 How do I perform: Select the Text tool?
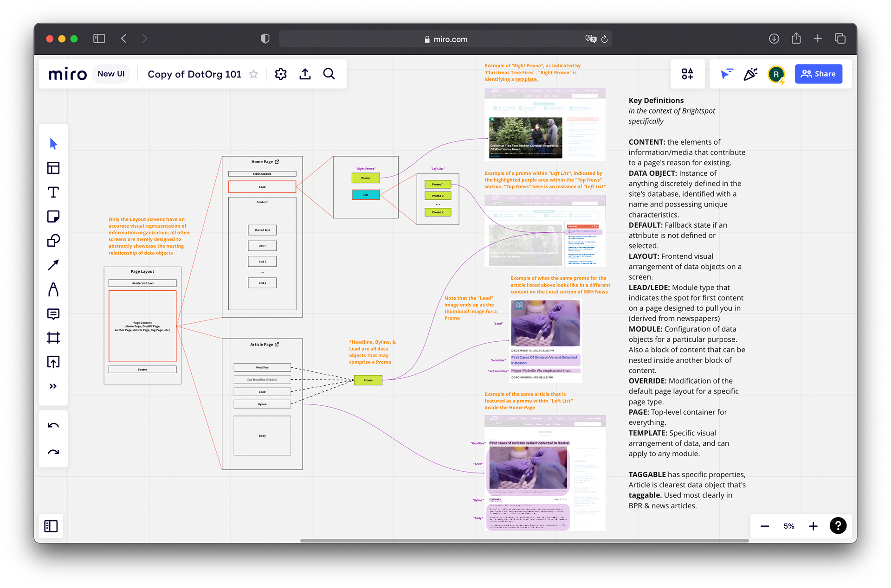(53, 192)
